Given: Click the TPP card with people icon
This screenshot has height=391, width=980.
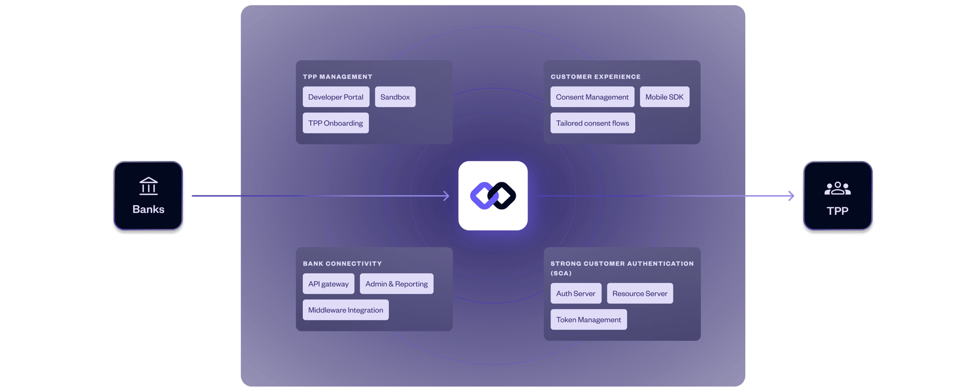Looking at the screenshot, I should point(837,196).
